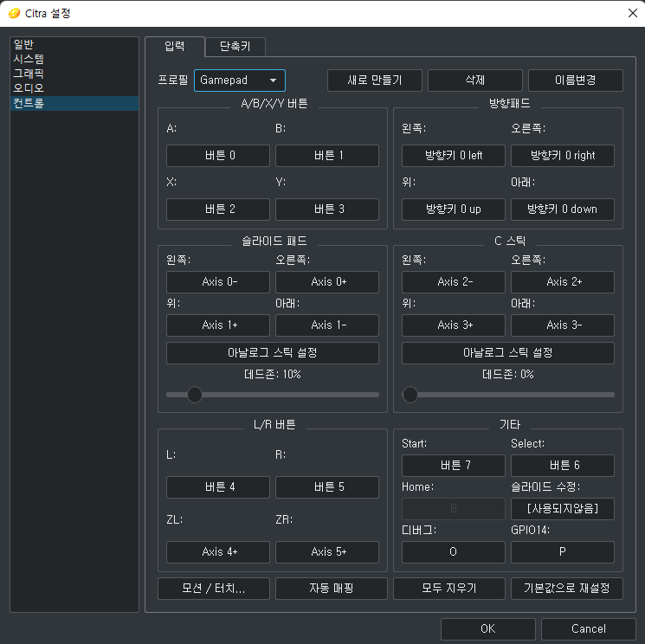Click the 새로 만들기 button
The height and width of the screenshot is (644, 645).
click(x=374, y=80)
